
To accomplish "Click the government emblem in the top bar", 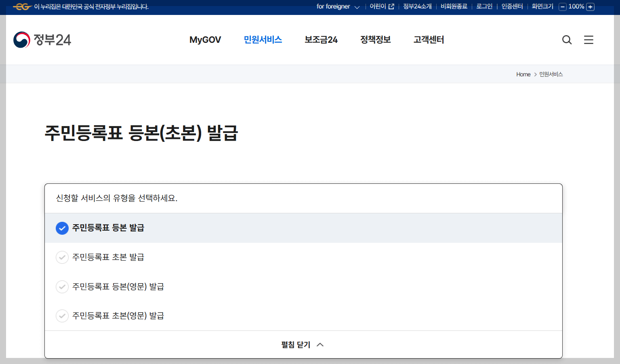I will 23,6.
